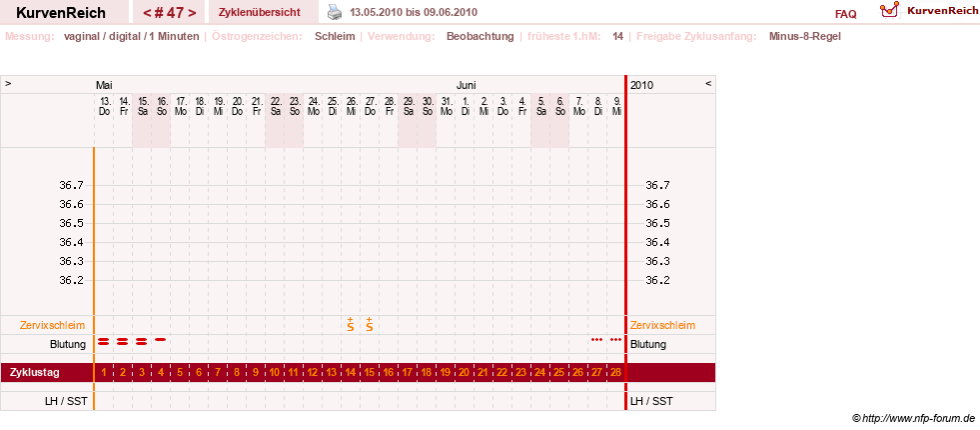
Task: Click date column 9. Mi
Action: point(615,106)
